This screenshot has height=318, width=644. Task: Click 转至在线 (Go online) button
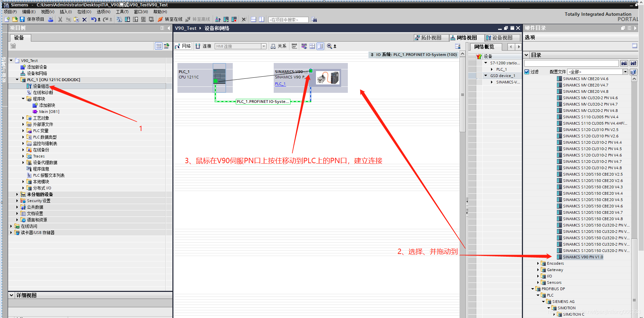(170, 19)
